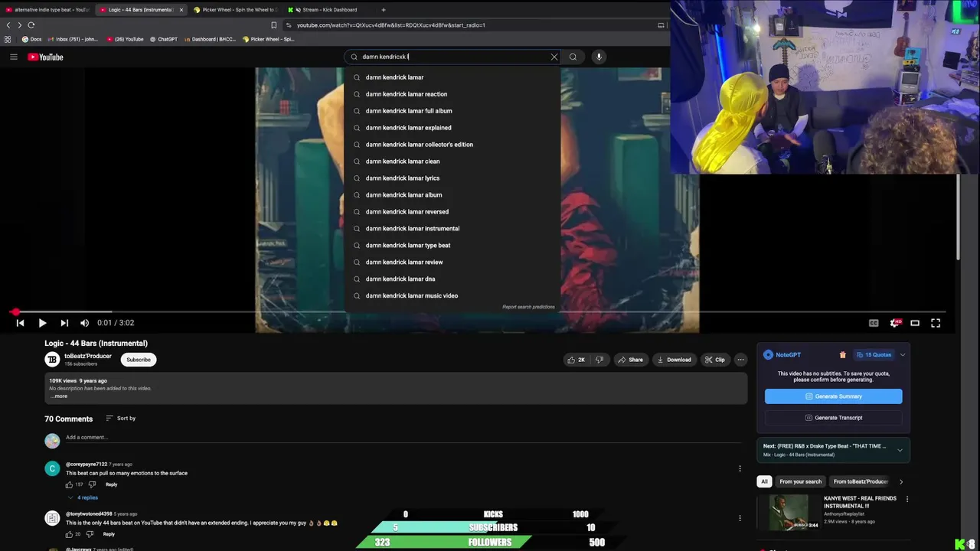Like the video with 2K likes
Image resolution: width=980 pixels, height=551 pixels.
(577, 360)
